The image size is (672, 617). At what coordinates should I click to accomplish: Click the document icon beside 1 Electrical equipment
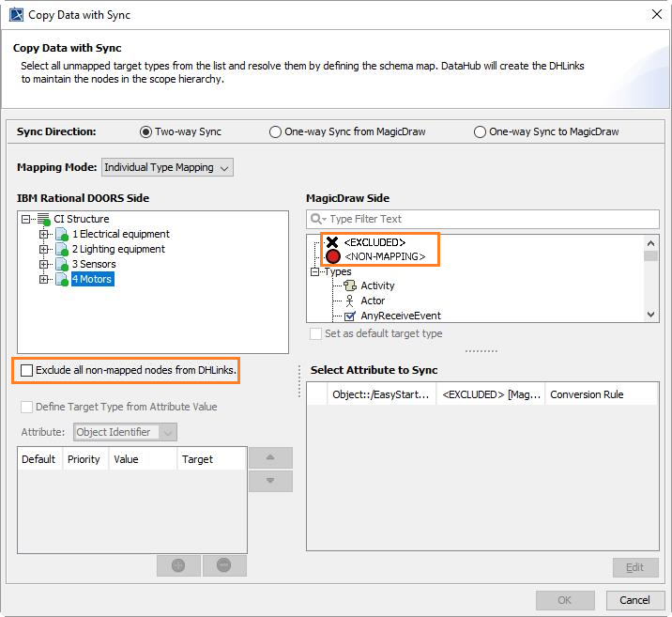click(x=62, y=235)
